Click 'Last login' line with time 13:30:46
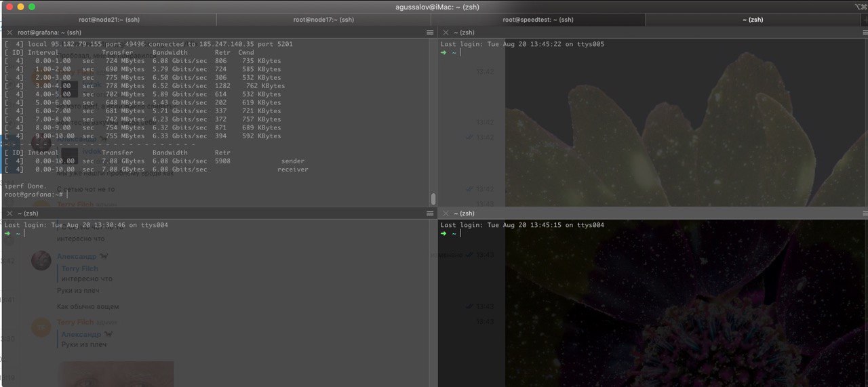 coord(86,225)
